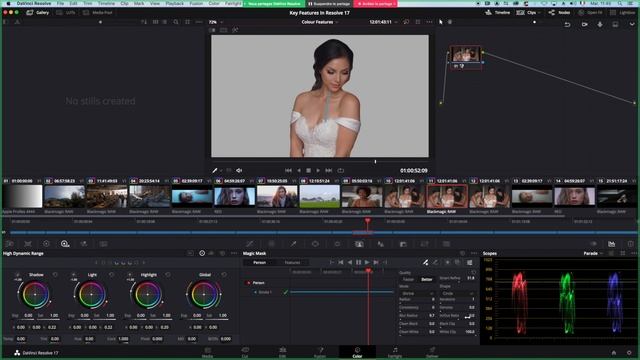Screen dimensions: 640x360
Task: Open the HDR palette icon
Action: tap(65, 244)
